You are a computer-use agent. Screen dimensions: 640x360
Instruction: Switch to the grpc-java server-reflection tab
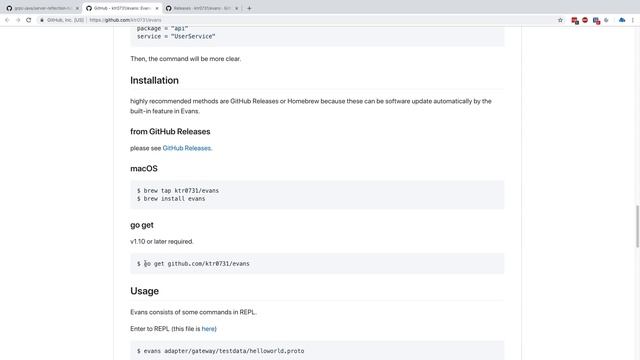coord(42,8)
